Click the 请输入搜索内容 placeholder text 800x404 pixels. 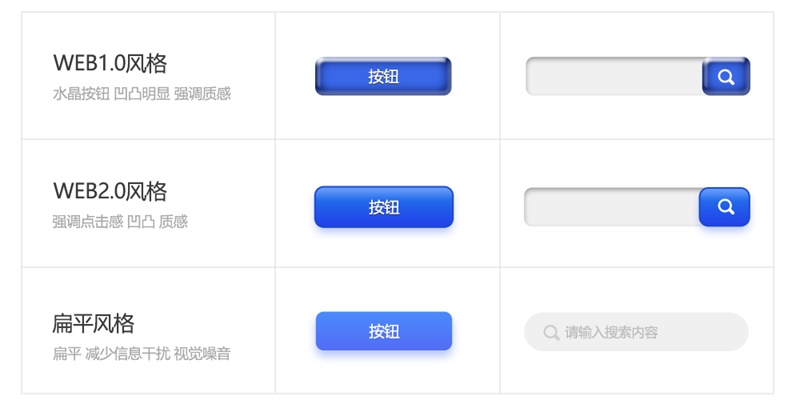(611, 333)
